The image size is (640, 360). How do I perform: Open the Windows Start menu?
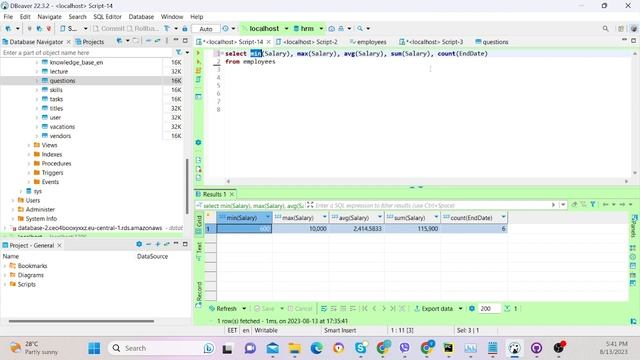click(94, 348)
